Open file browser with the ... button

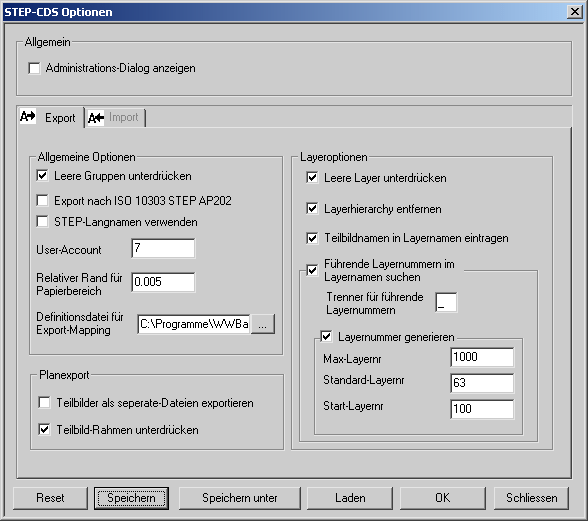tap(262, 324)
